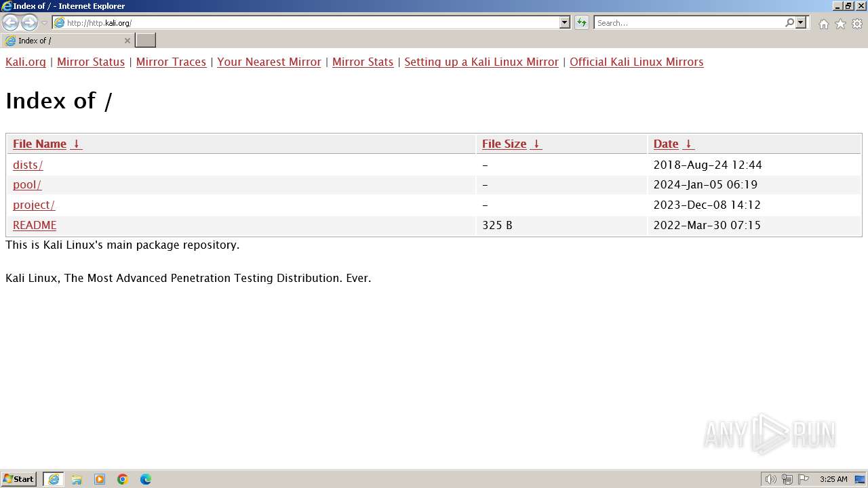This screenshot has height=488, width=868.
Task: Click the Windows Start button
Action: point(19,479)
